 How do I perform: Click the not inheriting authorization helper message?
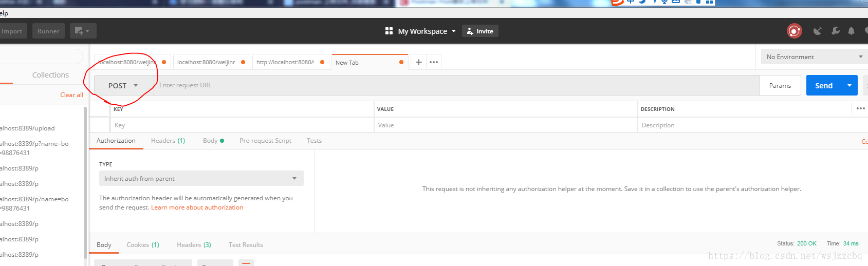click(612, 189)
